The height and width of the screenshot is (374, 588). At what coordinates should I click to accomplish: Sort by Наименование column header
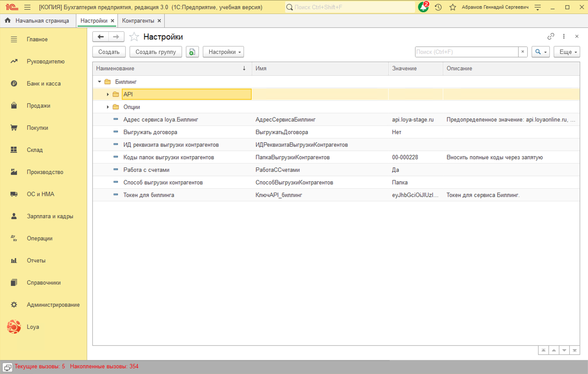click(172, 69)
